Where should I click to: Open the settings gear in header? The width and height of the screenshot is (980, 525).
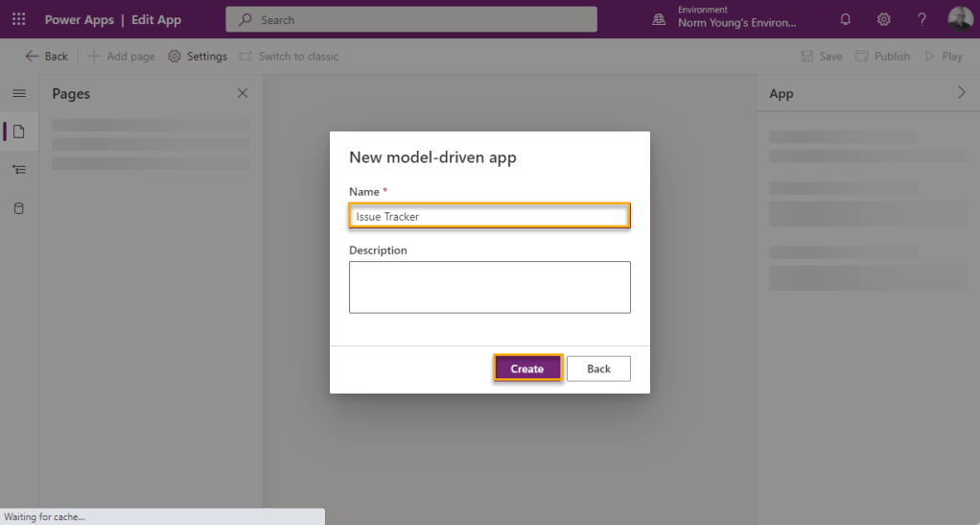[883, 19]
